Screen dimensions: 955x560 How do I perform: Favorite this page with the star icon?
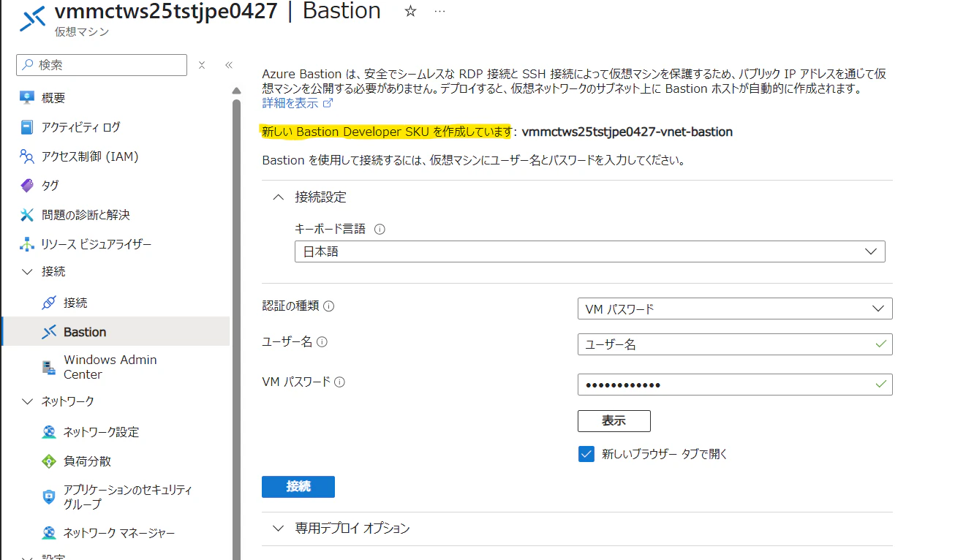click(x=410, y=11)
